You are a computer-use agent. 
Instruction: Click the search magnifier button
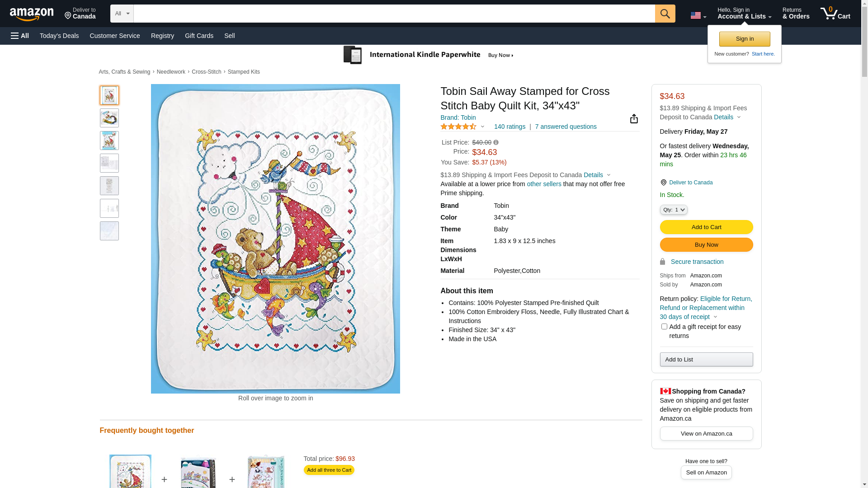[665, 14]
